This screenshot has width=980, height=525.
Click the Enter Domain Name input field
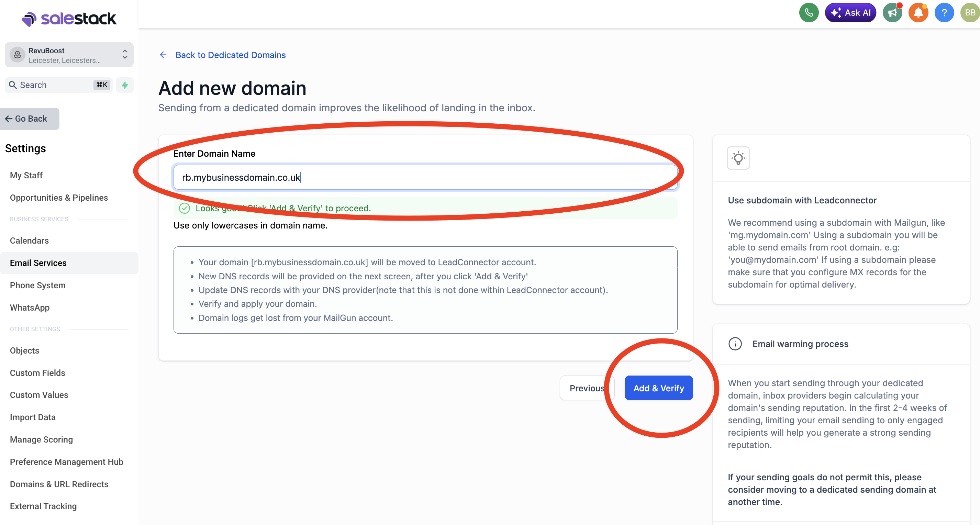point(425,177)
